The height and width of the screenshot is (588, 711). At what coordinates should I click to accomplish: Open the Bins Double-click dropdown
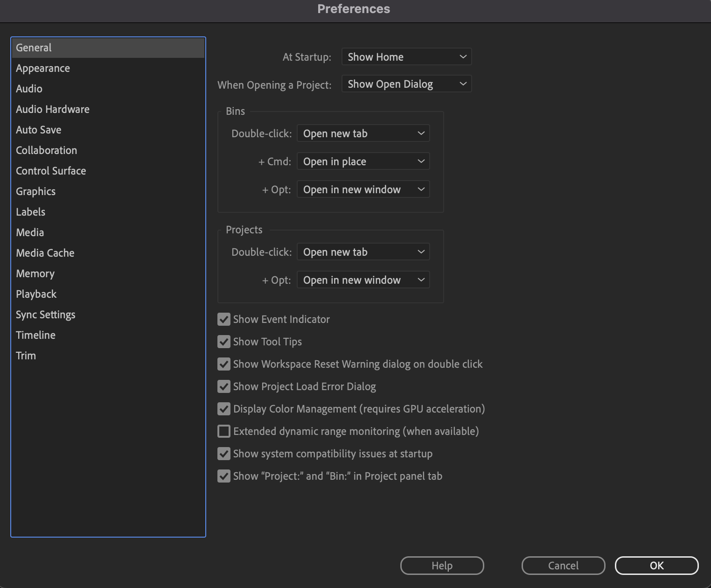point(363,133)
